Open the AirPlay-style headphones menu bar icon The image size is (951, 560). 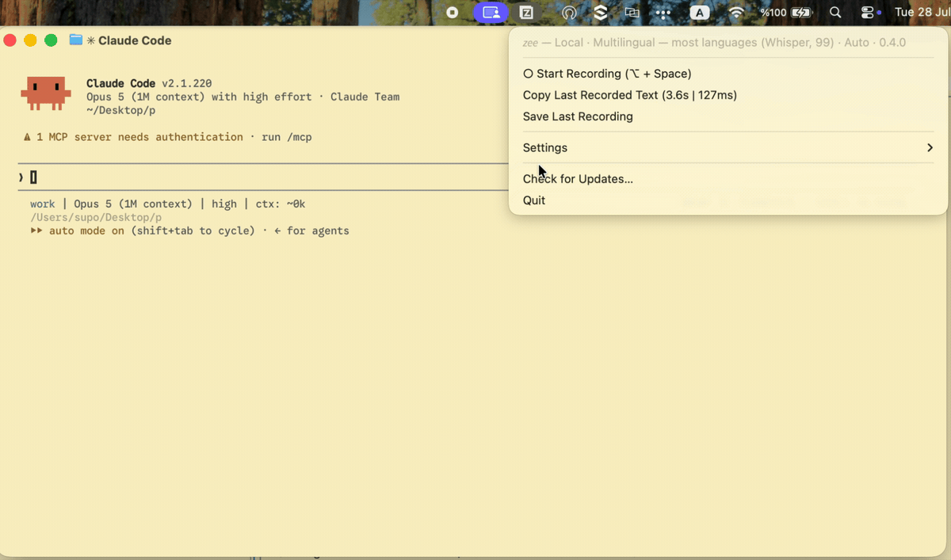pyautogui.click(x=569, y=13)
